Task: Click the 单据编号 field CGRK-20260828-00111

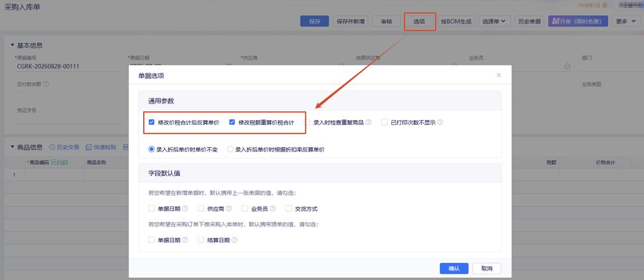Action: [x=67, y=66]
